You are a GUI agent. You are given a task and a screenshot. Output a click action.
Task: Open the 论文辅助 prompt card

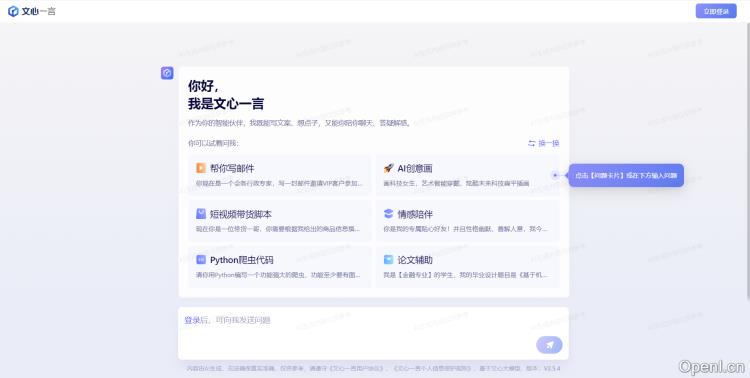click(x=467, y=267)
